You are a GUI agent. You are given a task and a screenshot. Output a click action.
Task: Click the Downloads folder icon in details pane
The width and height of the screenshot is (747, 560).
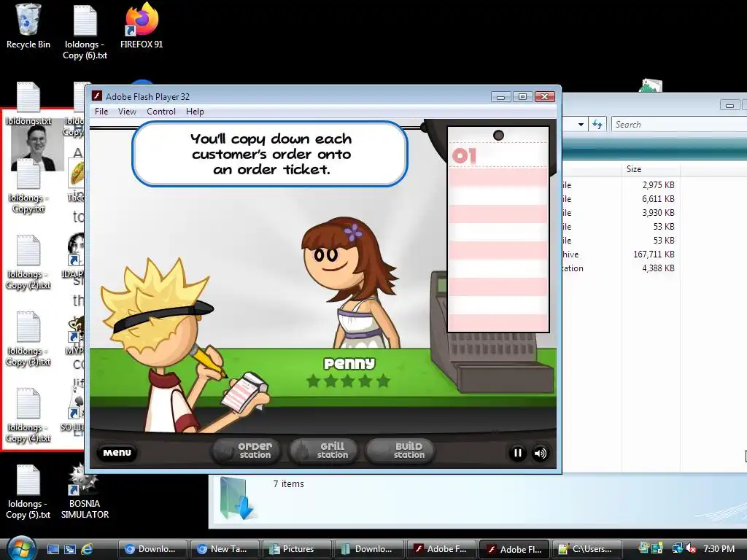[237, 498]
